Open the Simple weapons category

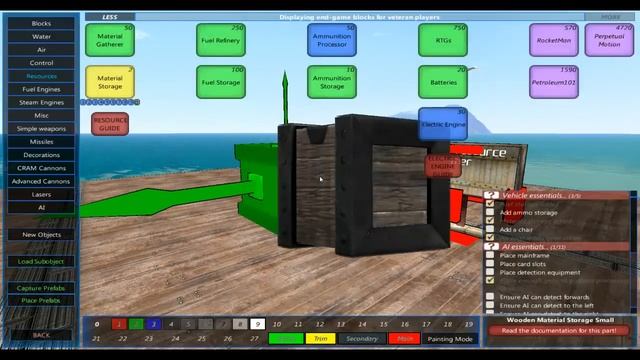point(41,129)
